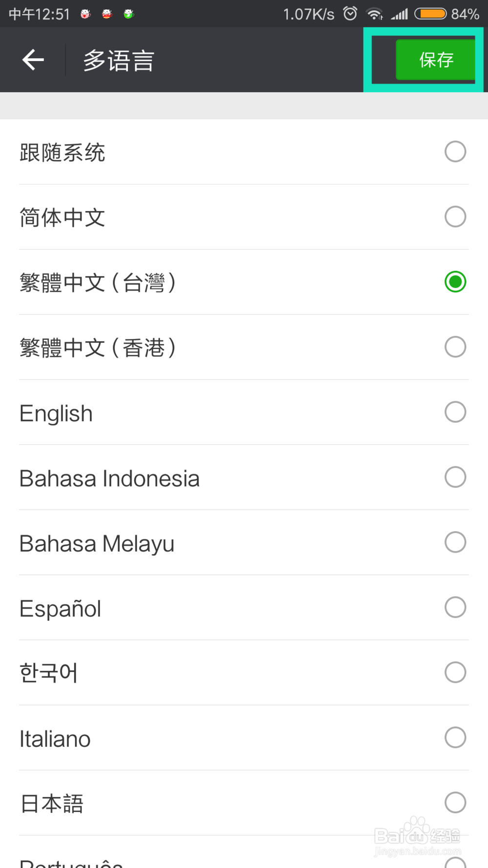Tap the back arrow icon
The height and width of the screenshot is (868, 488).
tap(33, 60)
